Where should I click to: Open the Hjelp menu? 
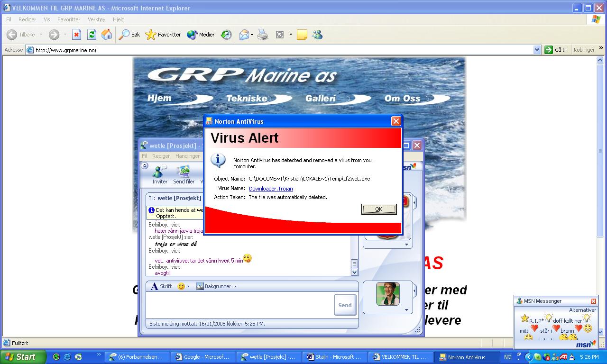[119, 19]
